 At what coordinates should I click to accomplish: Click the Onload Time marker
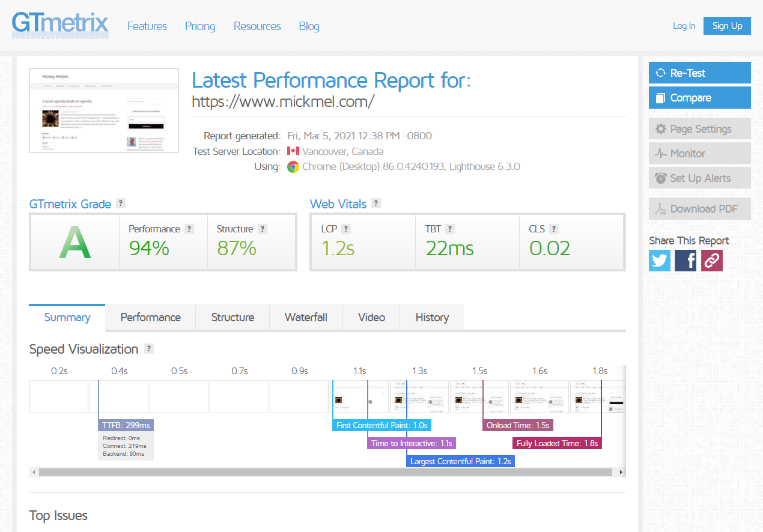(517, 425)
